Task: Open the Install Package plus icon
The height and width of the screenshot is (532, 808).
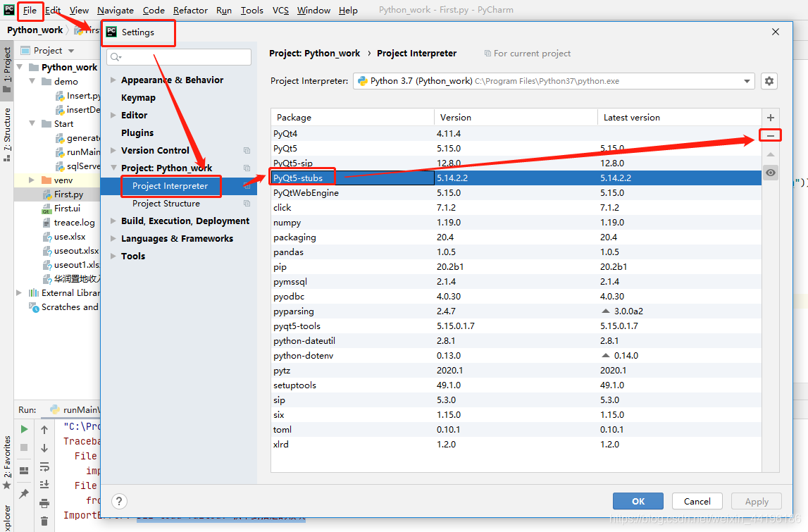Action: [x=770, y=117]
